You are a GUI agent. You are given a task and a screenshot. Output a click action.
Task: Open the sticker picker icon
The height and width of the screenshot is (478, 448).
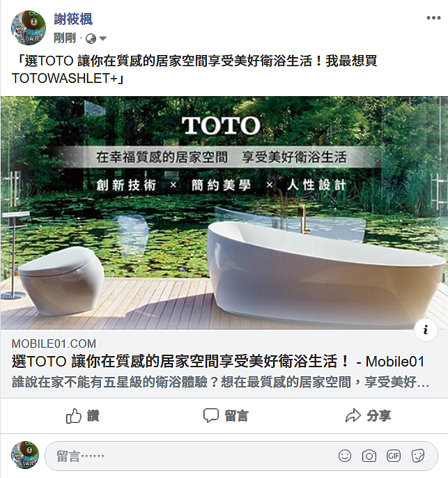[x=418, y=456]
